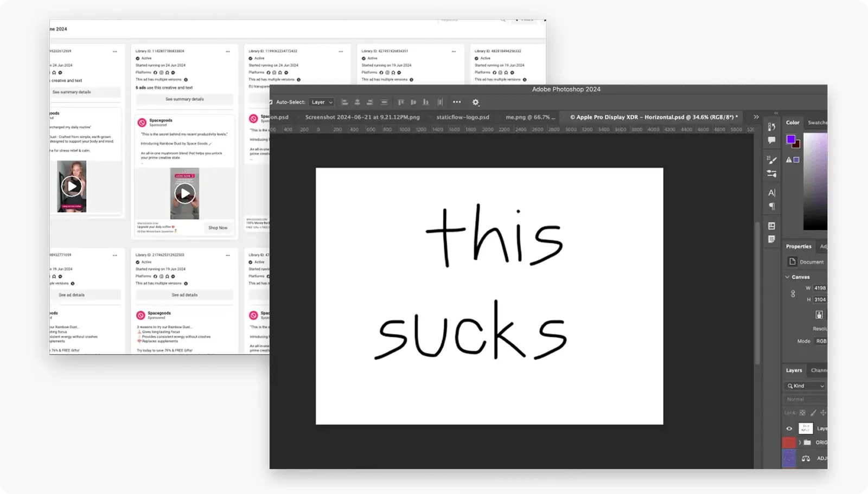Open the Character panel icon
Image resolution: width=868 pixels, height=494 pixels.
[x=771, y=193]
